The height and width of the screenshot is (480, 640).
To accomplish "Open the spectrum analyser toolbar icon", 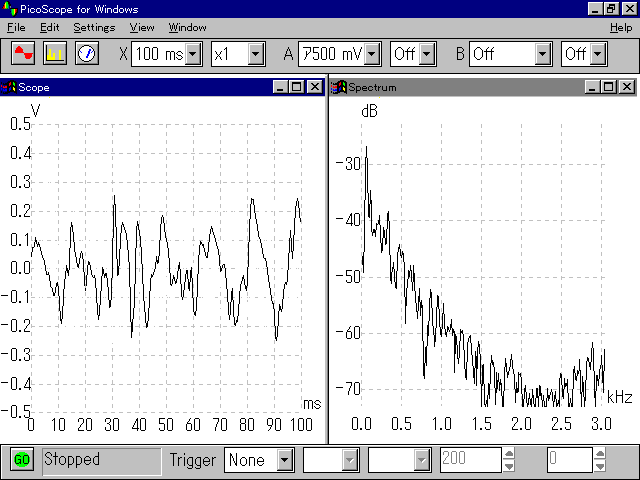I will pyautogui.click(x=55, y=53).
